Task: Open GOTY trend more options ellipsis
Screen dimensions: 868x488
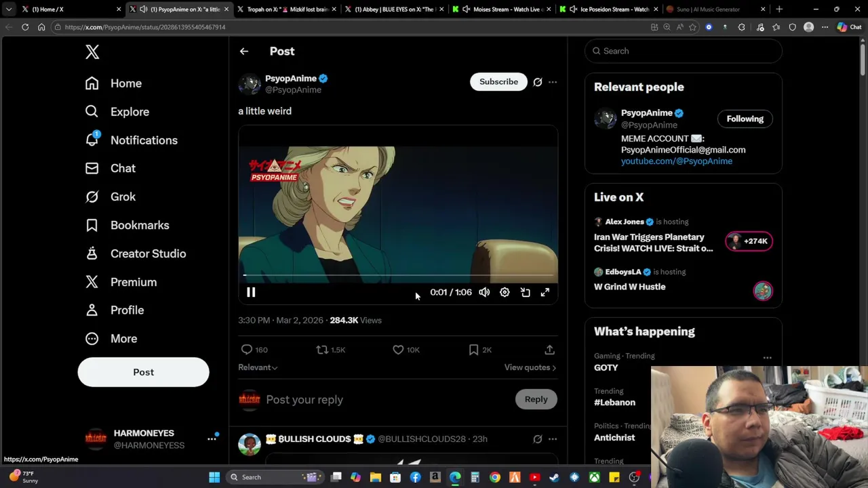Action: 767,358
